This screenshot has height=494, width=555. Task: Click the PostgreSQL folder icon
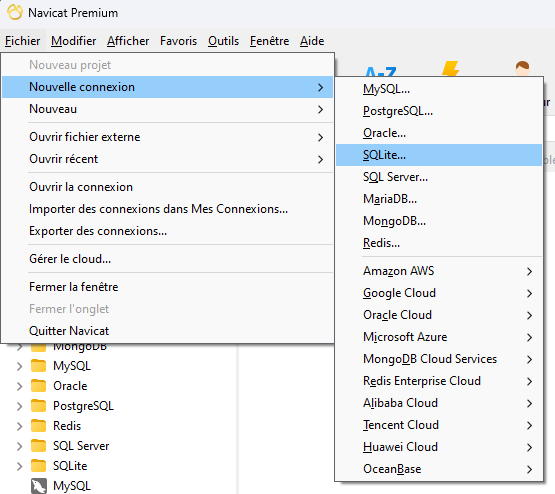[x=38, y=406]
